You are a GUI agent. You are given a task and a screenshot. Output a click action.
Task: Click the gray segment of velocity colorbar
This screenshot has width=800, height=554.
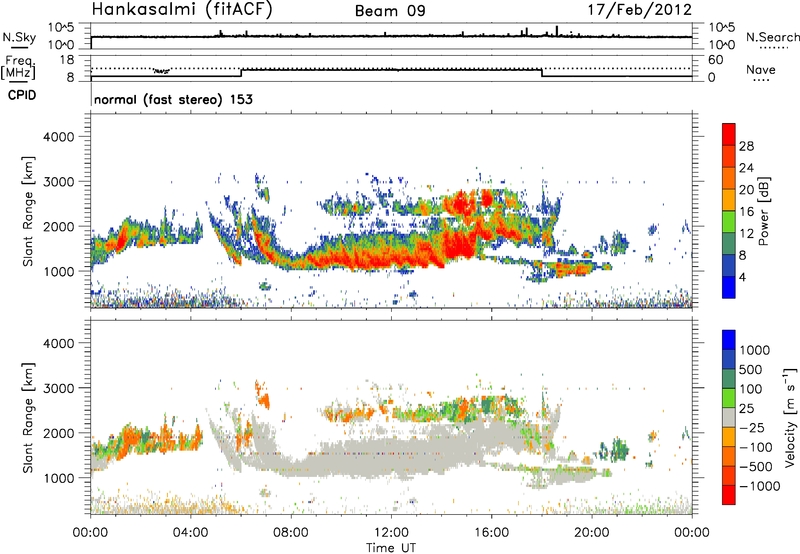(729, 417)
